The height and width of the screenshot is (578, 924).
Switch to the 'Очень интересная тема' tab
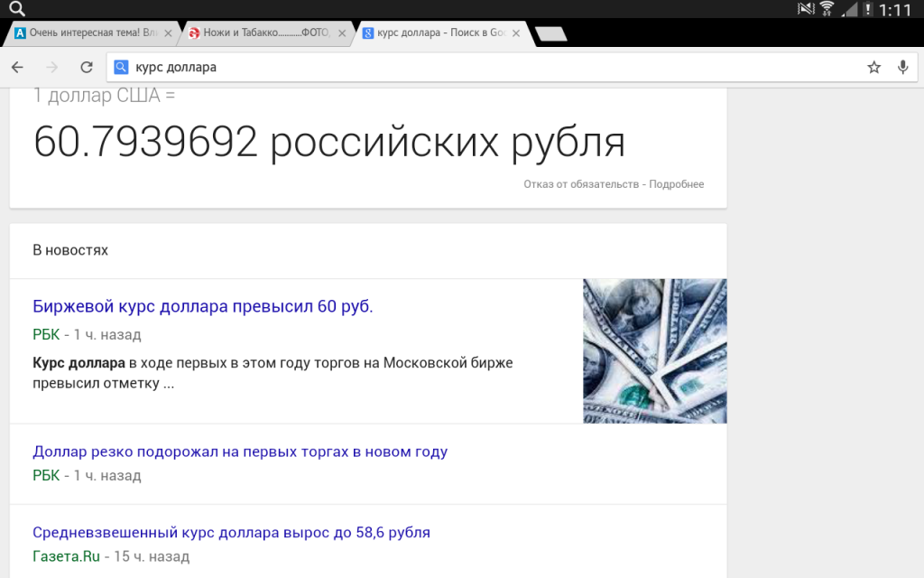[84, 33]
